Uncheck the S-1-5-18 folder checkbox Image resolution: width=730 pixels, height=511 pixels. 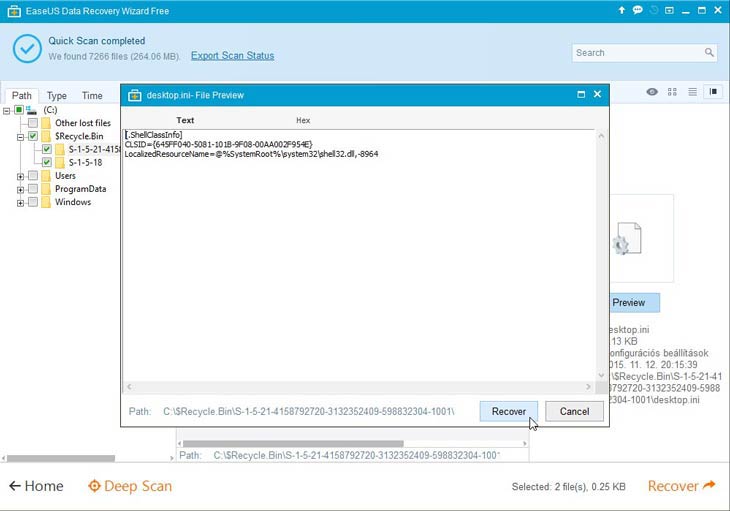pos(46,162)
